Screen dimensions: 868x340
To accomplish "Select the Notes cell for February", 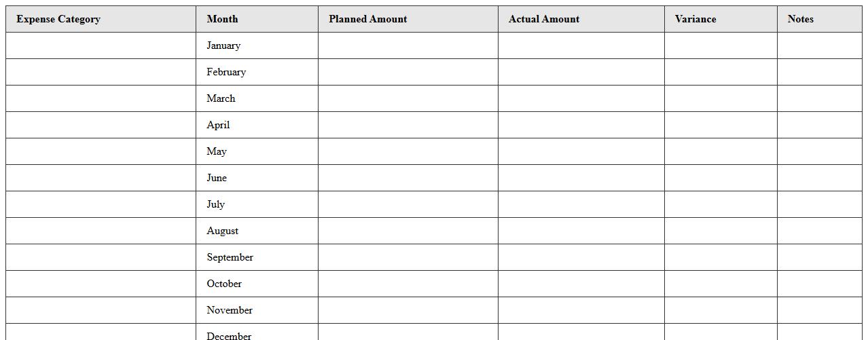I will (819, 72).
